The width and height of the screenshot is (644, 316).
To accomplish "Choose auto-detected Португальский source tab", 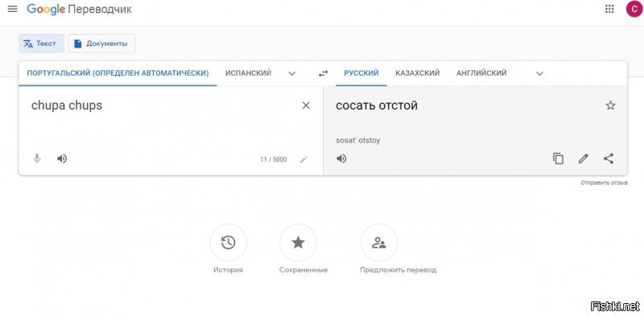I will (x=118, y=73).
